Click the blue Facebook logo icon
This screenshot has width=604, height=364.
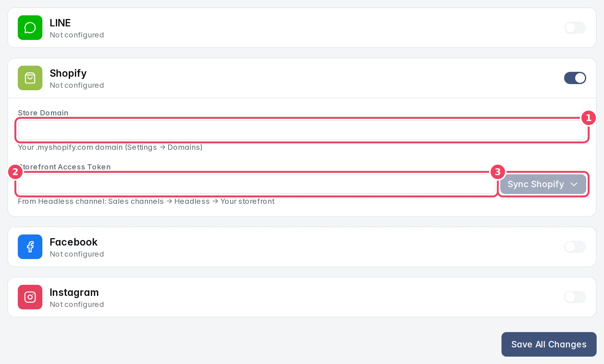pos(30,247)
